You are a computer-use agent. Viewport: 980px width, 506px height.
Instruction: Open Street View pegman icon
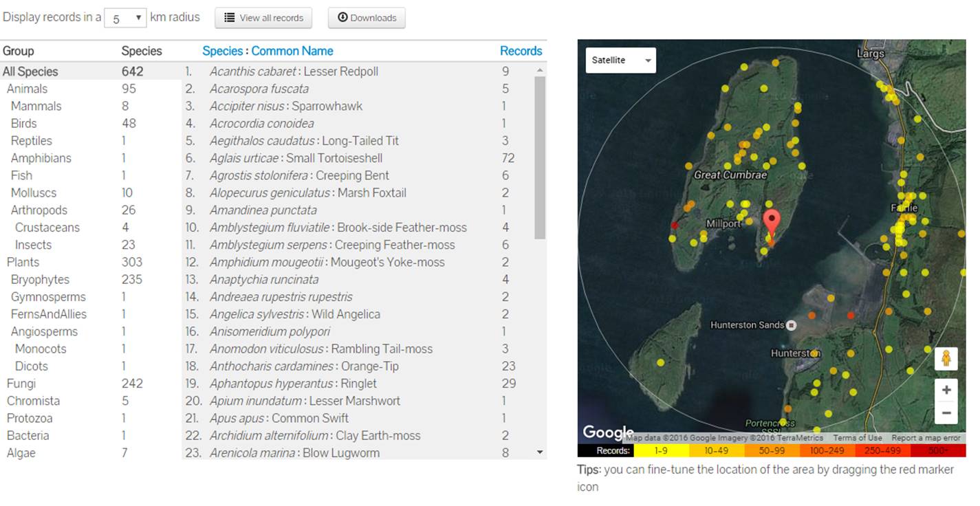[x=946, y=359]
